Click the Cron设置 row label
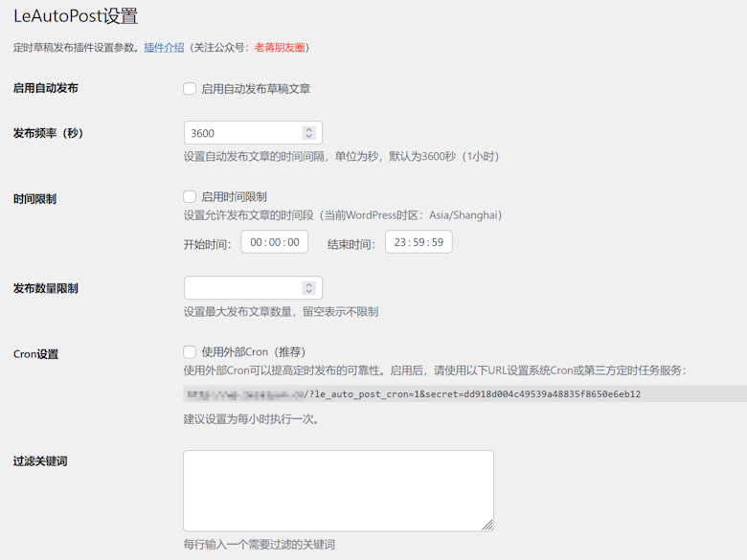The height and width of the screenshot is (560, 747). tap(35, 354)
